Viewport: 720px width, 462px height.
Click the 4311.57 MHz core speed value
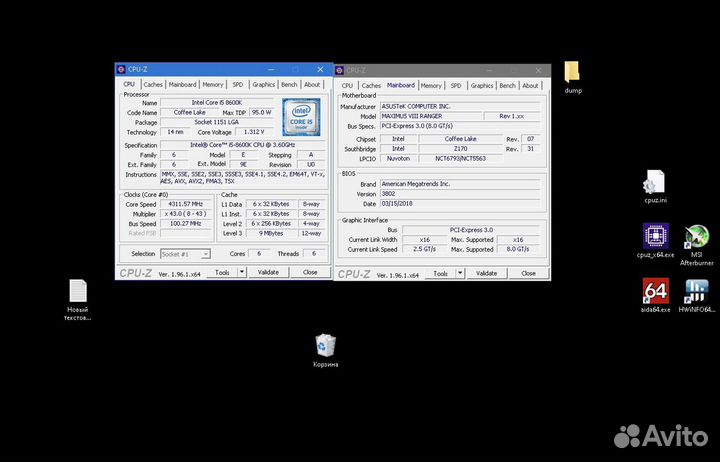pos(186,204)
